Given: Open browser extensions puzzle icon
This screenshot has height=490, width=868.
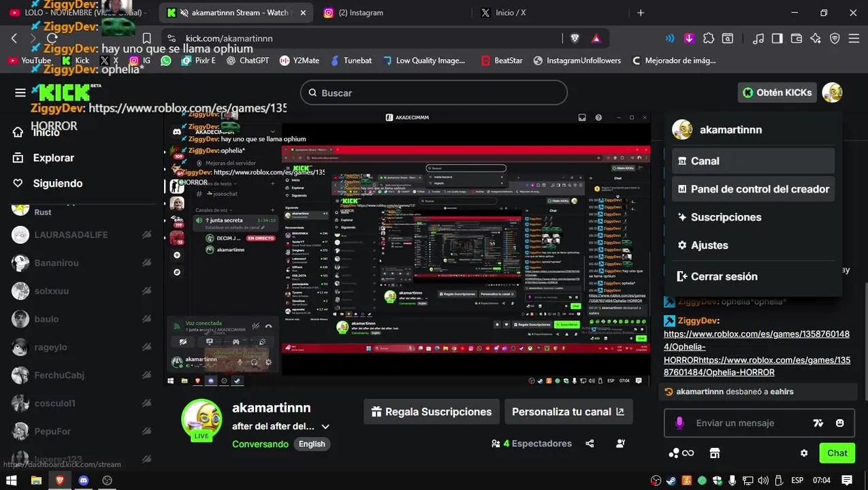Looking at the screenshot, I should point(709,39).
